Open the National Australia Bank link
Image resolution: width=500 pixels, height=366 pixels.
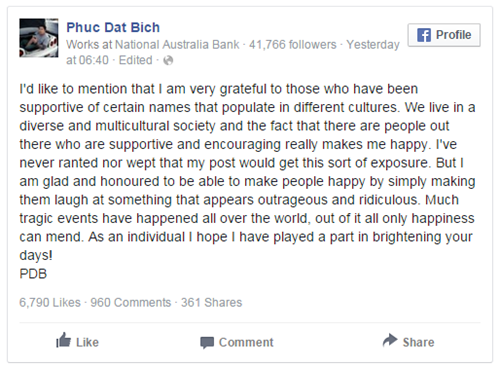(x=177, y=44)
